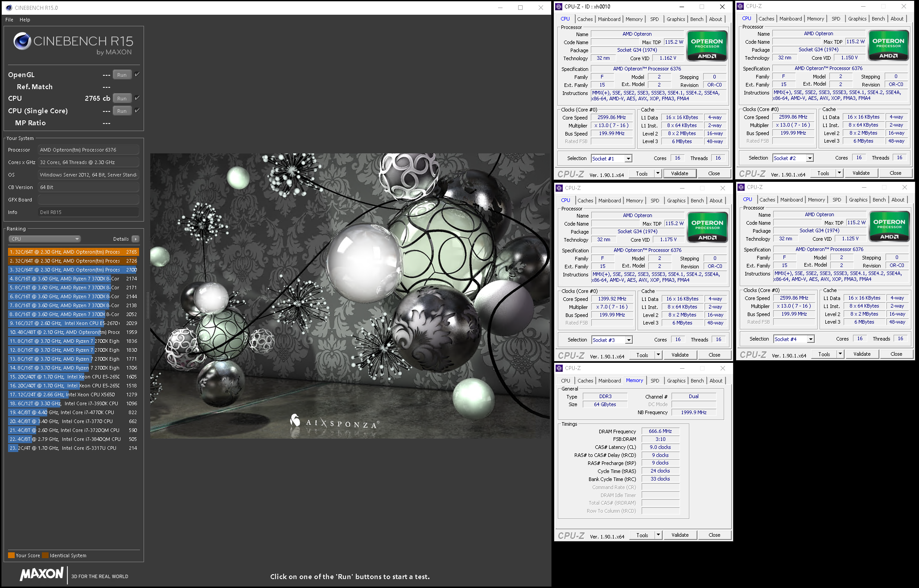Click CPU-Z title icon of xh0010 window
The width and height of the screenshot is (919, 588).
(x=559, y=7)
